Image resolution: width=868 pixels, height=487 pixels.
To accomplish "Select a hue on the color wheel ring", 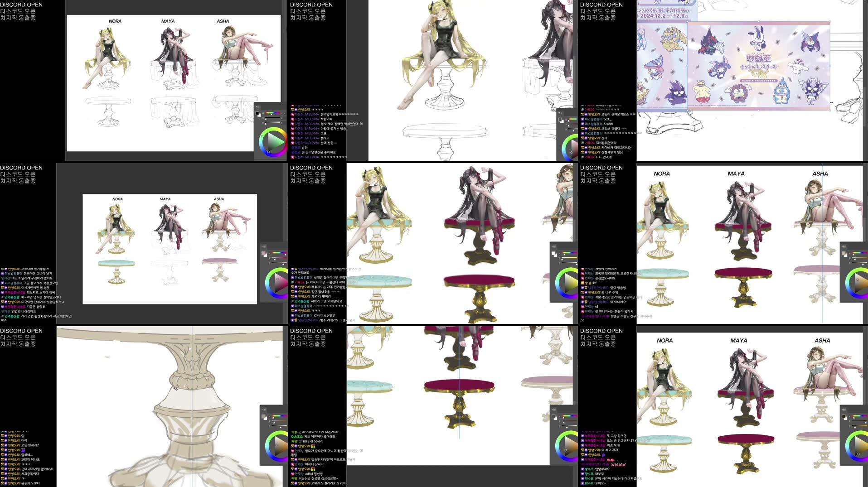I will 262,135.
